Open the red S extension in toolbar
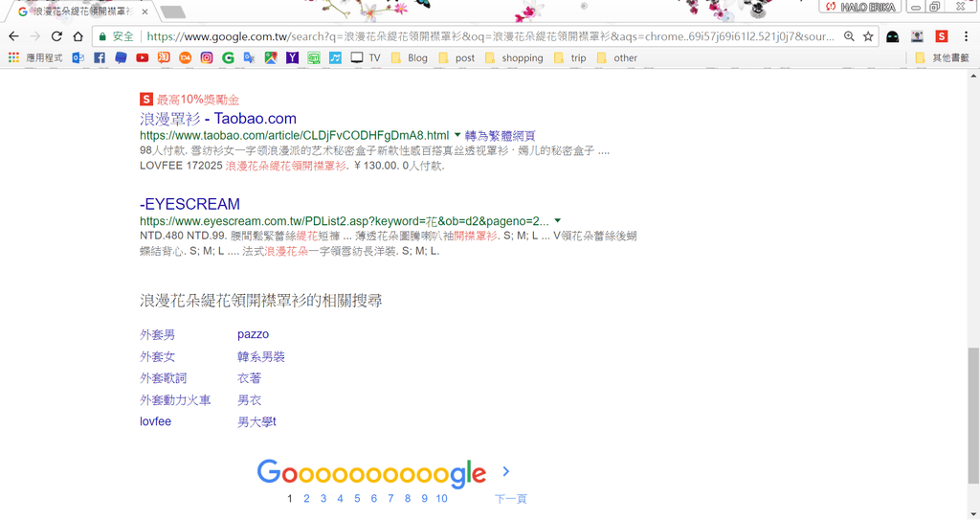 [x=942, y=37]
